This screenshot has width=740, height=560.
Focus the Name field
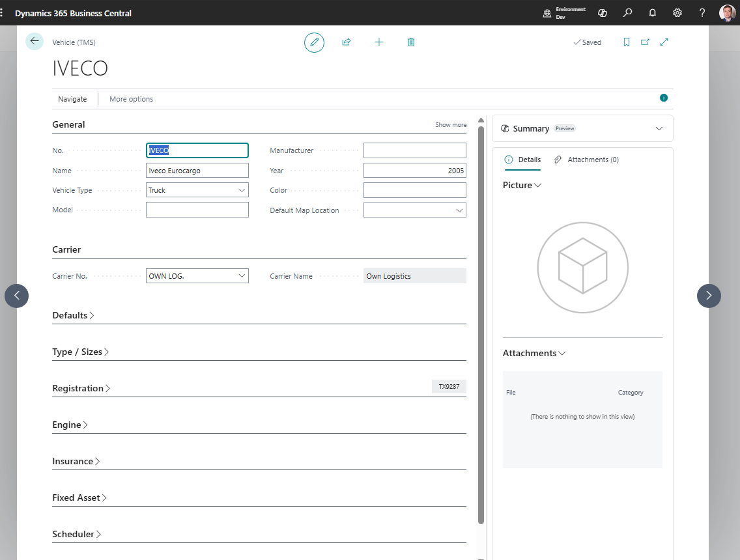pos(197,171)
